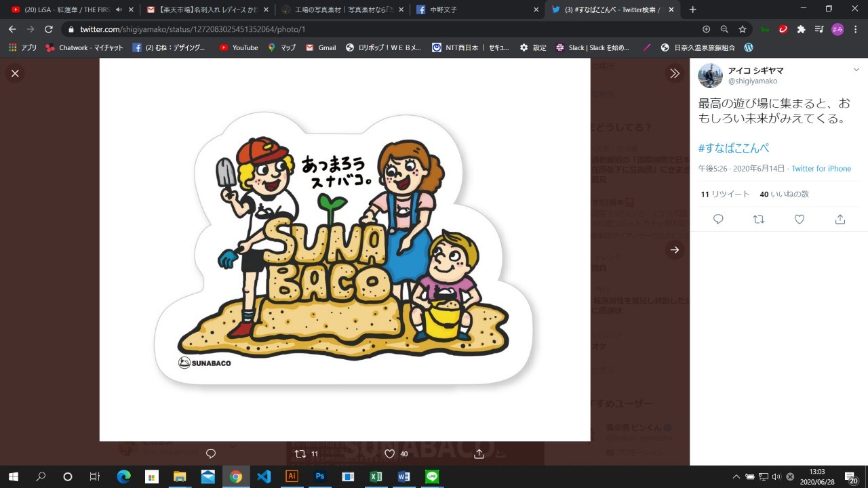Like the tweet using heart showing 40
This screenshot has width=868, height=488.
[x=396, y=453]
